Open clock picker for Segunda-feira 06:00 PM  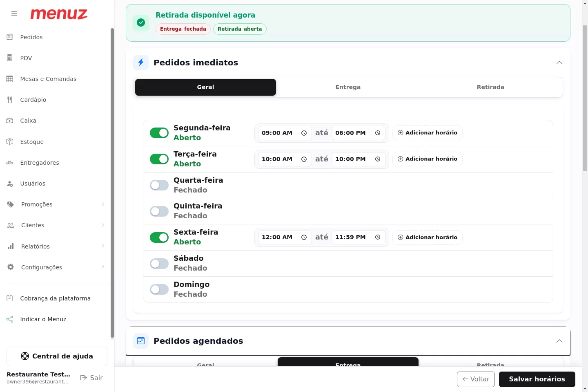click(378, 133)
